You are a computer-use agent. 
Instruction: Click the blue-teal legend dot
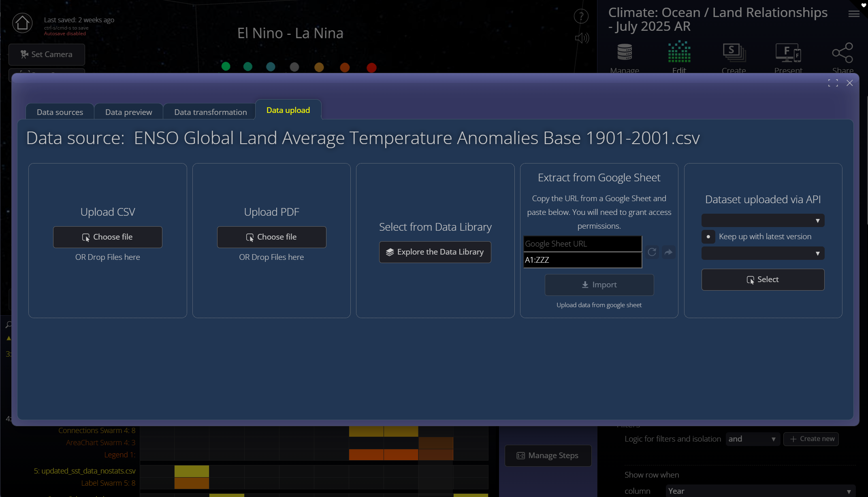coord(271,67)
